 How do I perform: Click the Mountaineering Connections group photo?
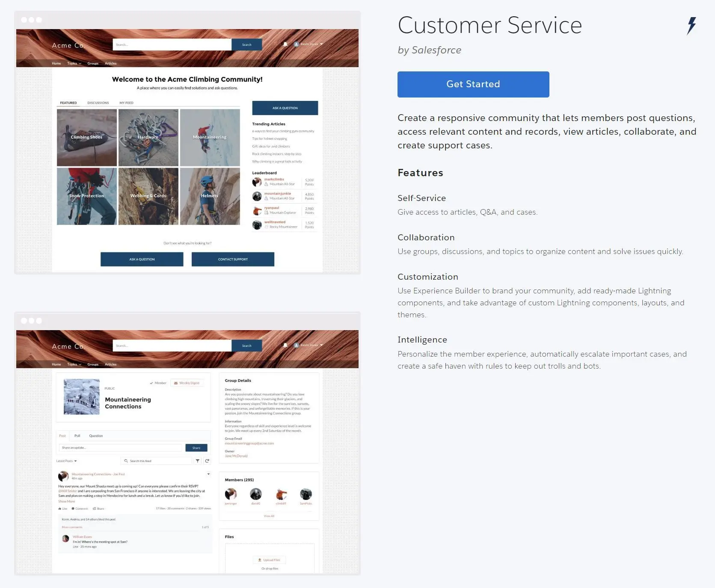(82, 396)
